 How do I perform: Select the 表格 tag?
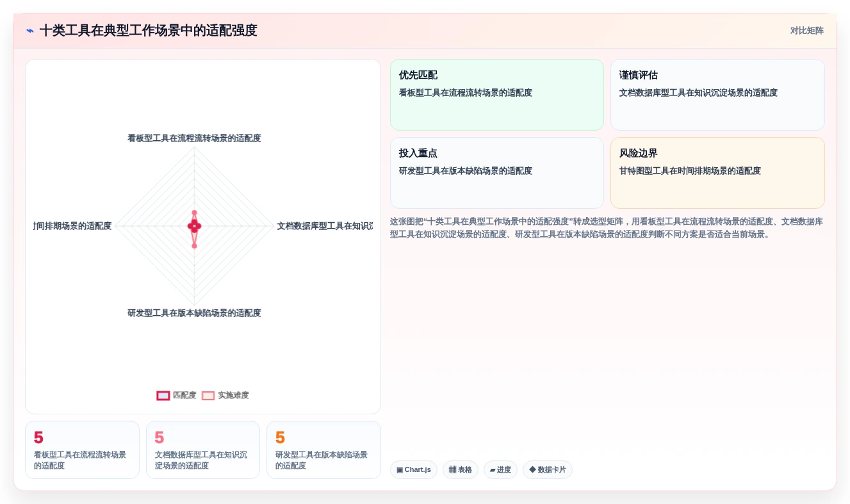point(461,470)
